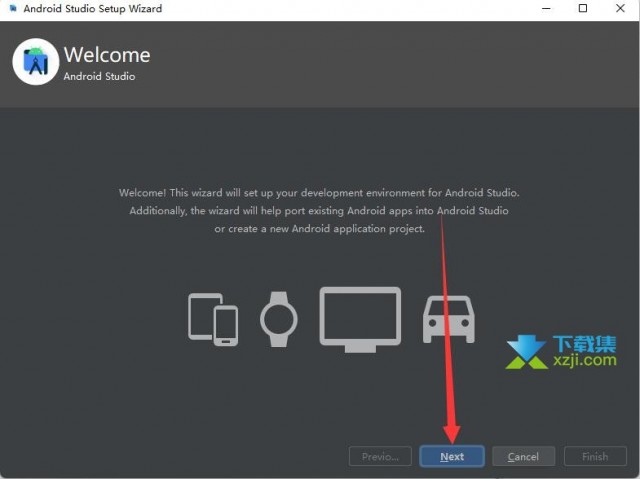Click the "Welcome" heading text

(x=107, y=55)
